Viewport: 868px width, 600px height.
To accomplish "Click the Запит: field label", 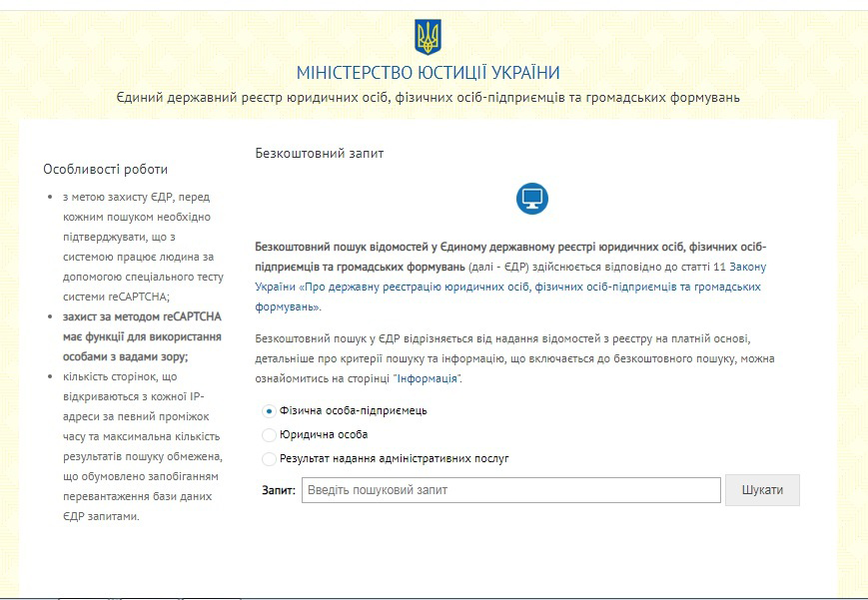I will (278, 491).
